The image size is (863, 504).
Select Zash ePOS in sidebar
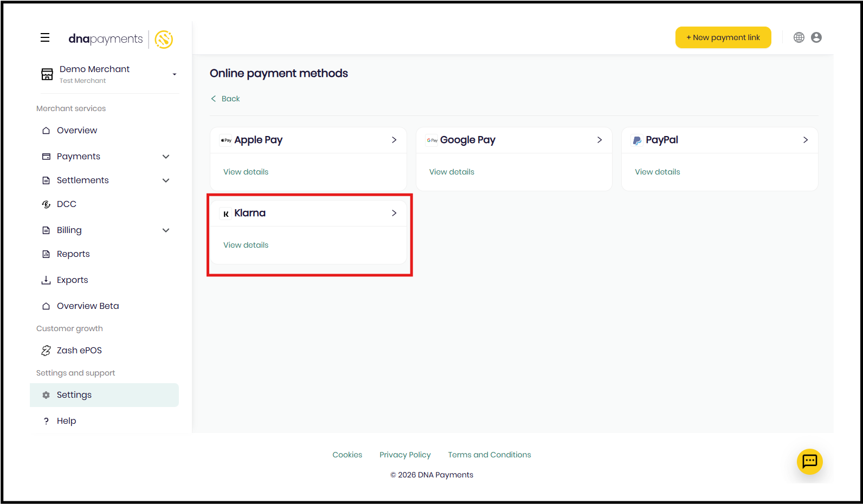pyautogui.click(x=79, y=351)
